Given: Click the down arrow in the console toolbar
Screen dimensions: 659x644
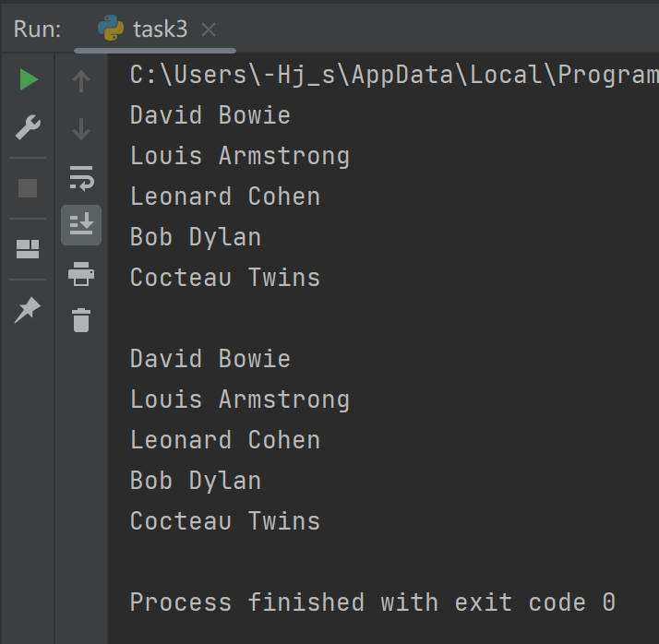Looking at the screenshot, I should coord(81,129).
